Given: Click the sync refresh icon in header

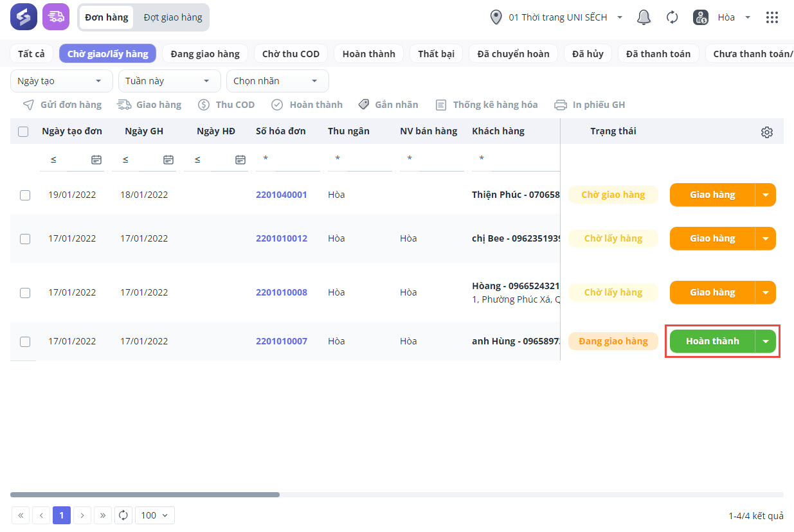Looking at the screenshot, I should coord(672,17).
